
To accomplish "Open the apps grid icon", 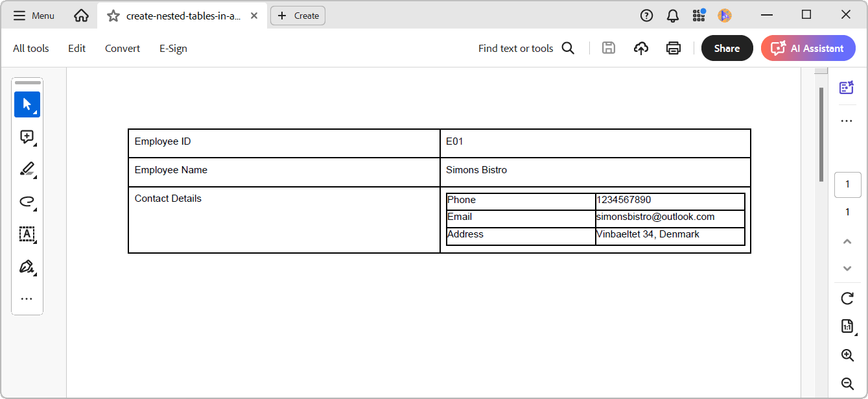I will tap(699, 16).
